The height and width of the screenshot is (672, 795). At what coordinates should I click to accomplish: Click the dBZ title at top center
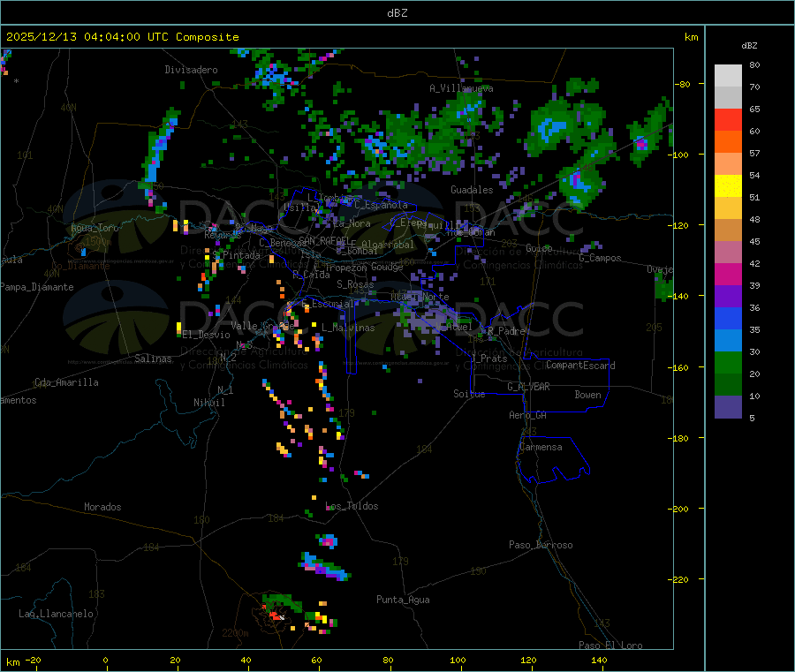coord(397,13)
